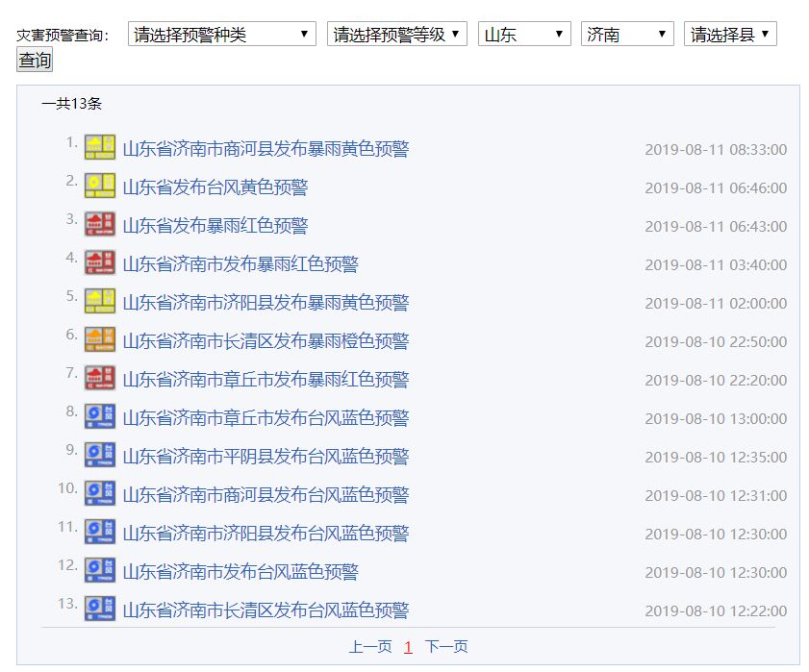Open the 请选择县 county dropdown
This screenshot has width=809, height=672.
[x=730, y=34]
